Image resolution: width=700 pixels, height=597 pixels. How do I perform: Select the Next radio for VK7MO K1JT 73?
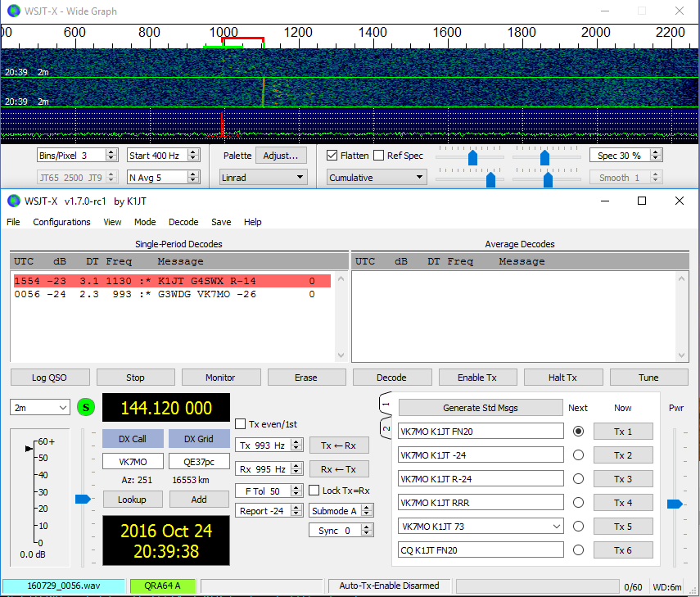578,527
